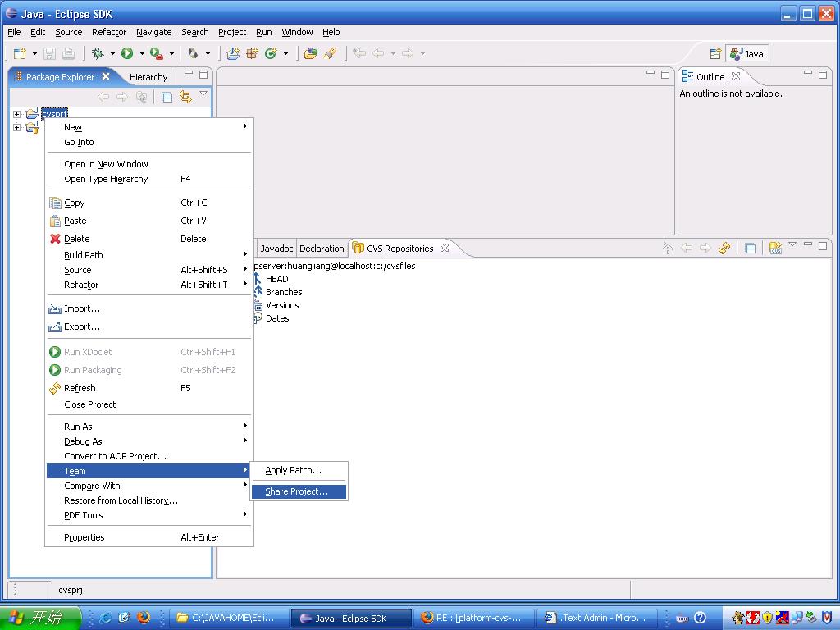Open the External Tools run icon
This screenshot has height=630, width=840.
tap(157, 53)
